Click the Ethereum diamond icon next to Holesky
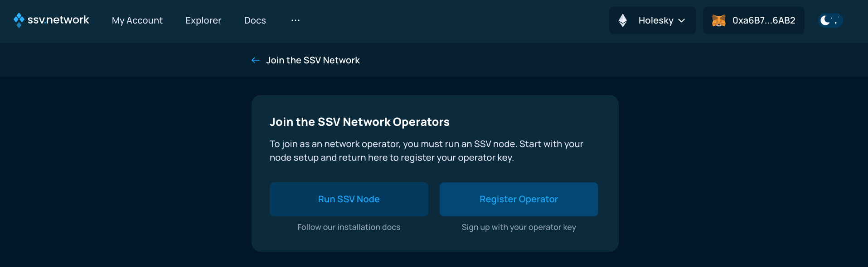Viewport: 868px width, 267px height. (x=623, y=20)
